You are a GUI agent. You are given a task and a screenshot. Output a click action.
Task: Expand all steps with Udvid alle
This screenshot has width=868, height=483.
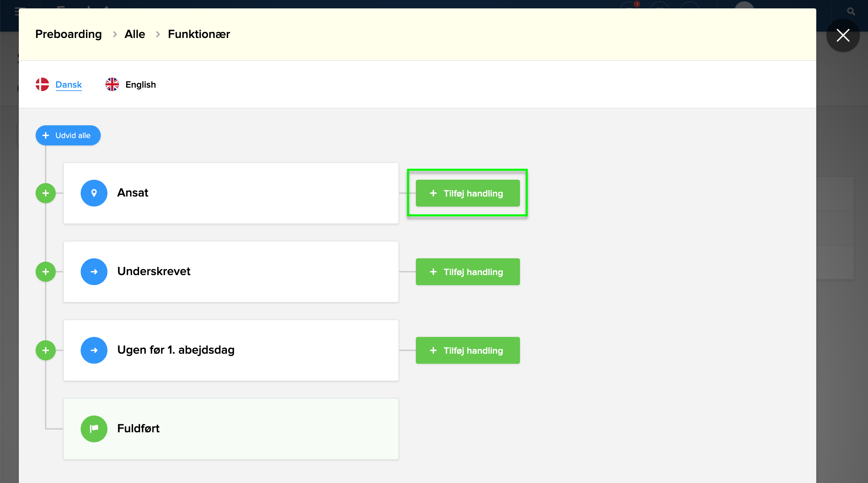[x=68, y=135]
